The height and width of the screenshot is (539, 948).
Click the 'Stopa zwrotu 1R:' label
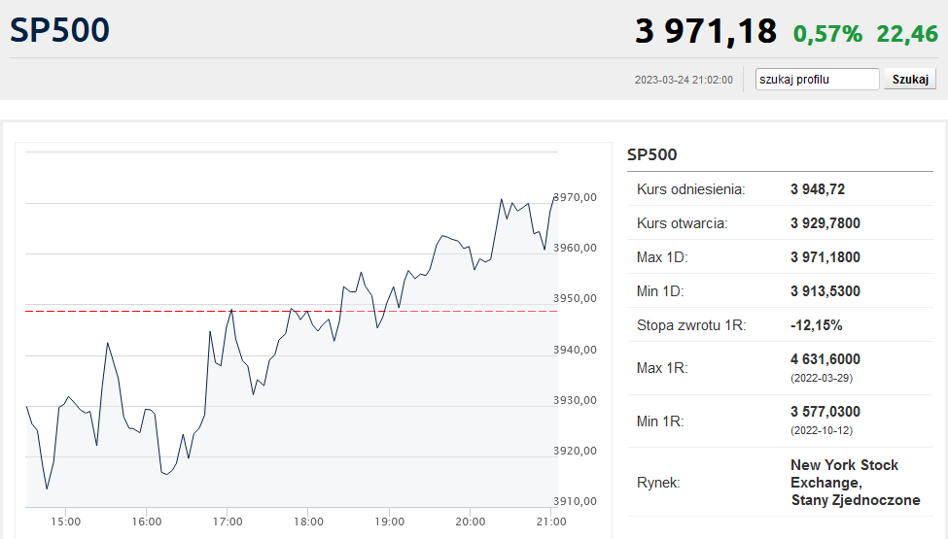[x=691, y=325]
